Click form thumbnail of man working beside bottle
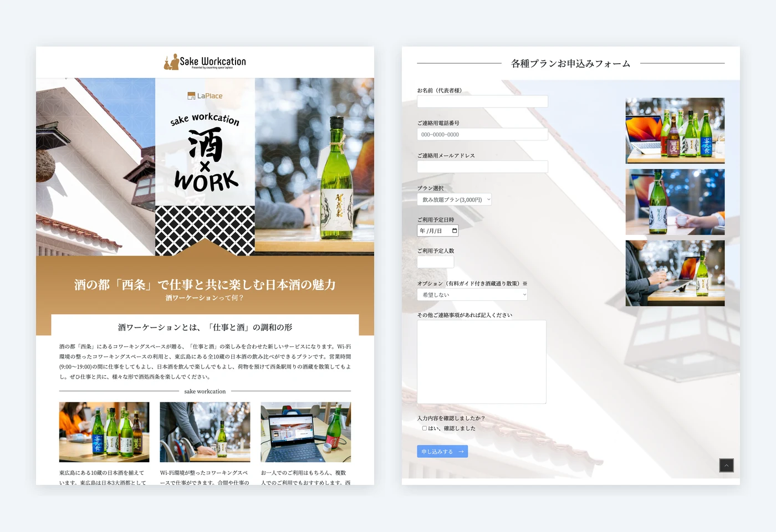The width and height of the screenshot is (776, 532). pyautogui.click(x=675, y=273)
